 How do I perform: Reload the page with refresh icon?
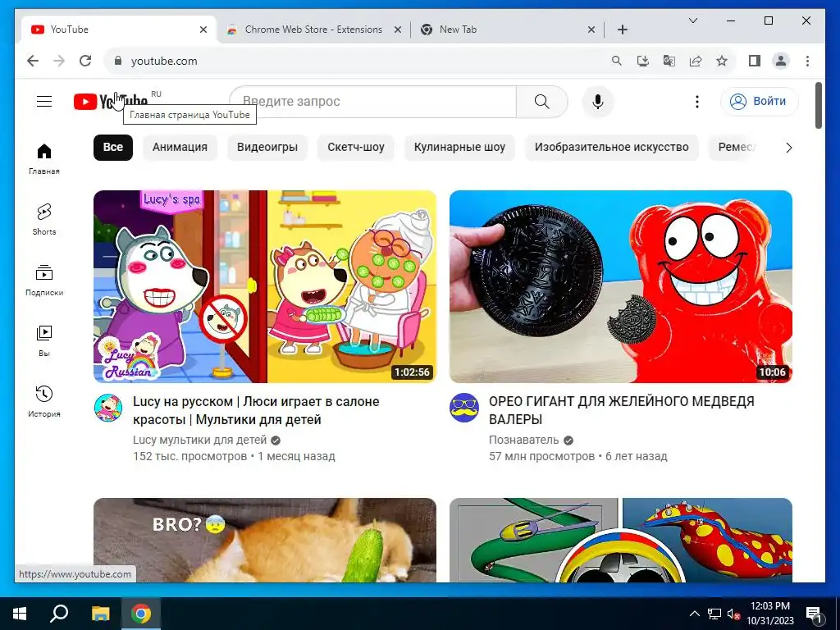[x=85, y=61]
